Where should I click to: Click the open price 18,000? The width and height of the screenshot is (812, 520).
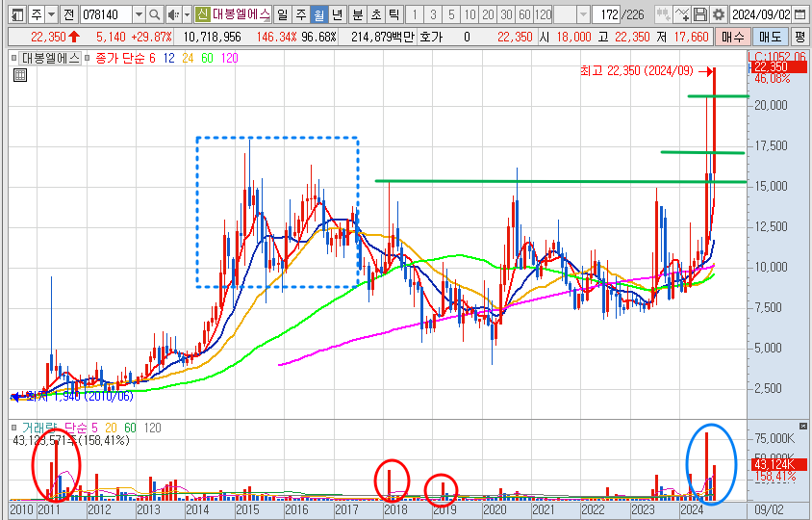click(x=573, y=37)
